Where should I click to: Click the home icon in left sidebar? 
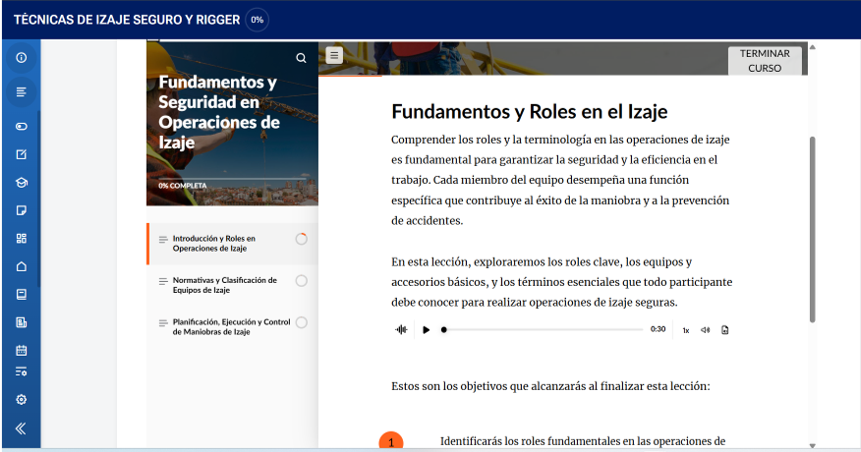(21, 266)
